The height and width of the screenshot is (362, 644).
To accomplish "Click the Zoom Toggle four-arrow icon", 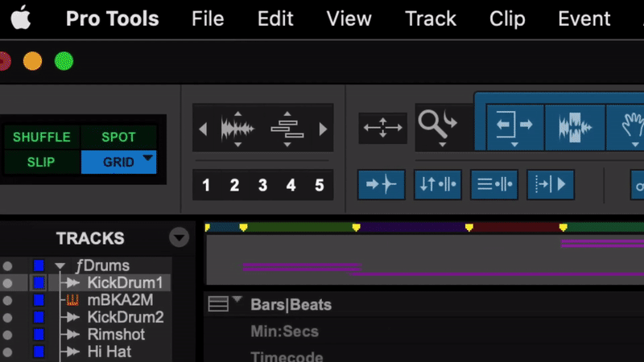I will 383,128.
